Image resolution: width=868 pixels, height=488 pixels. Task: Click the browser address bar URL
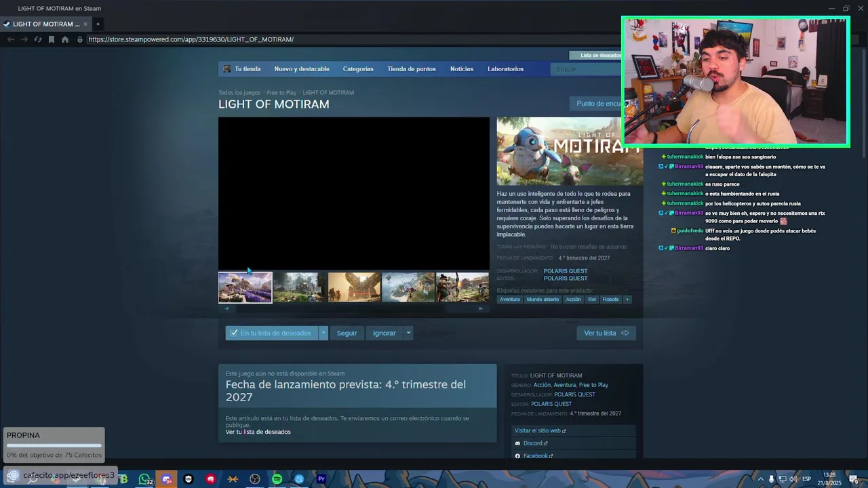pyautogui.click(x=191, y=39)
